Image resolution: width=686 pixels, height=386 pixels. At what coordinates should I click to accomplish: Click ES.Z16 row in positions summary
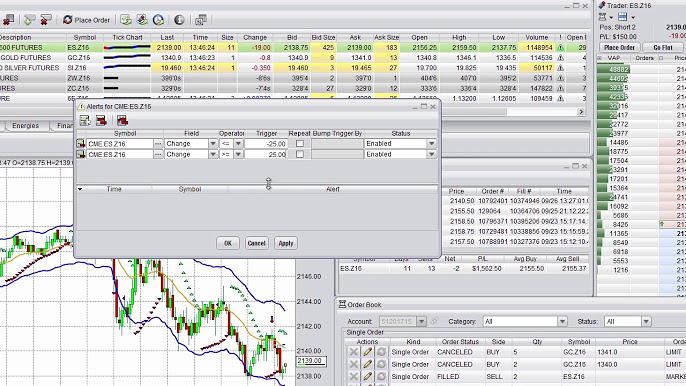coord(464,269)
